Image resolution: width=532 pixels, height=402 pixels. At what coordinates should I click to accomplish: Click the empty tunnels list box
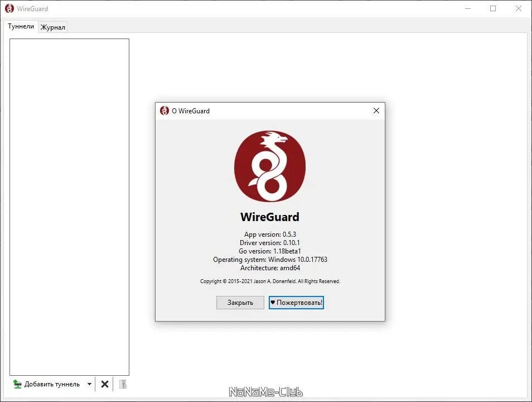click(x=69, y=207)
